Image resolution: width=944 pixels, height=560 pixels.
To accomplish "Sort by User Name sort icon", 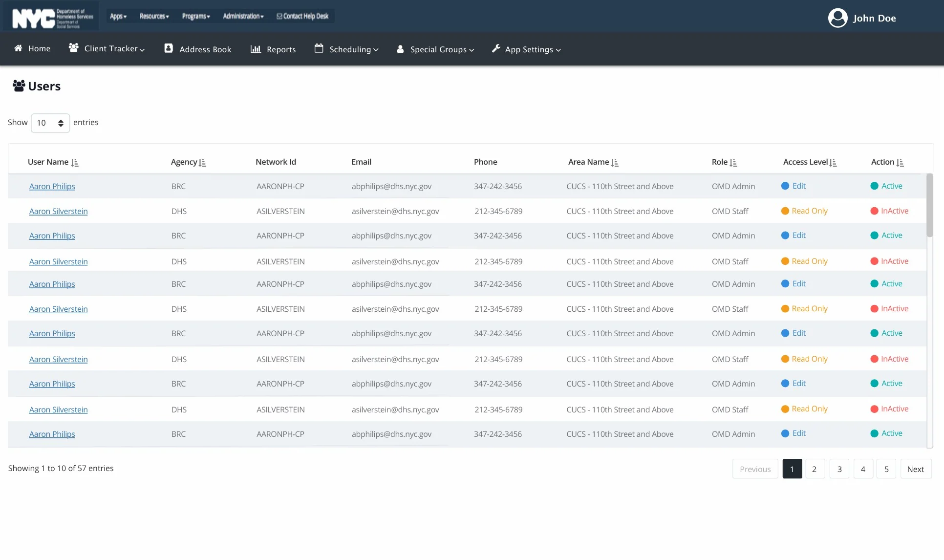I will [75, 163].
